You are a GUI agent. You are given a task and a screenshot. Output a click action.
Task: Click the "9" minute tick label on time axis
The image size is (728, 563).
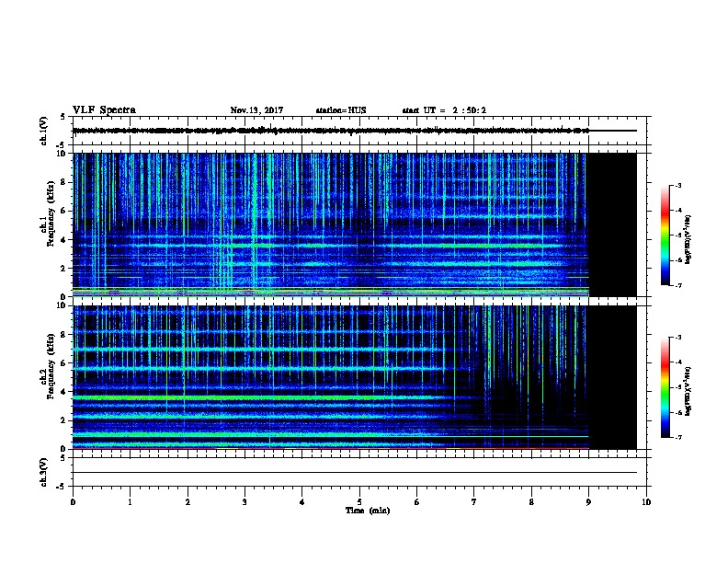coord(588,502)
